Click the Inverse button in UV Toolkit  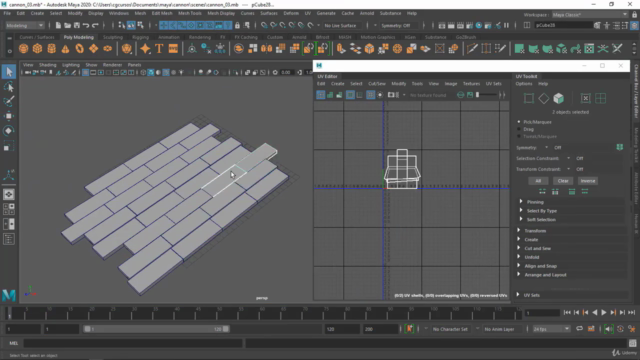click(x=588, y=181)
